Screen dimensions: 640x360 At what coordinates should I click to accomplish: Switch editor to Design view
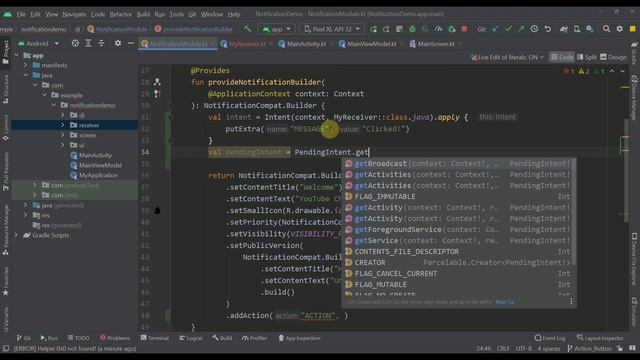coord(613,58)
